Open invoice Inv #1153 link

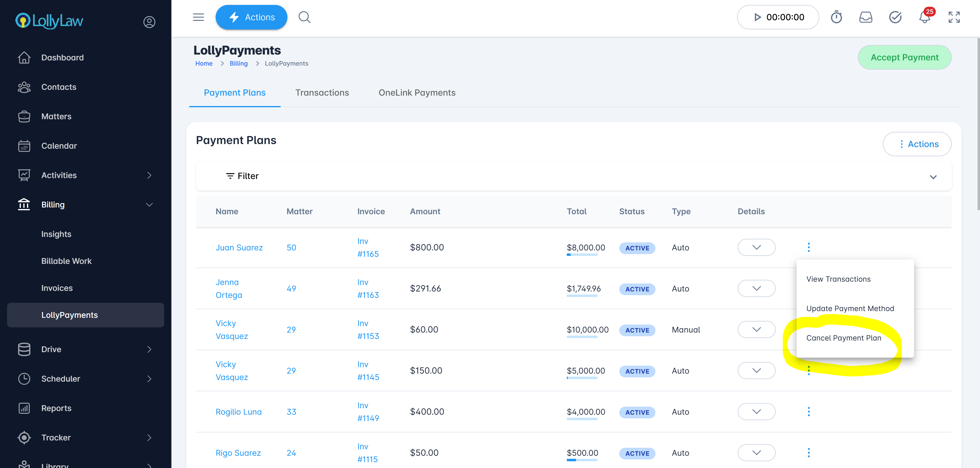click(368, 329)
